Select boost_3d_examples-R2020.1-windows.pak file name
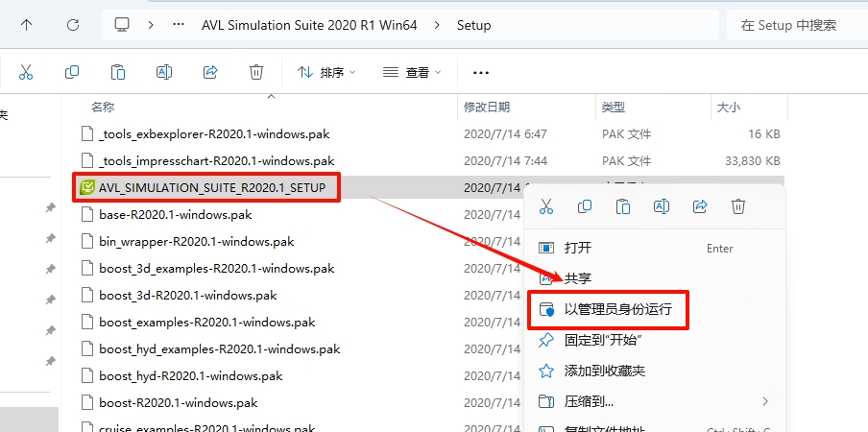This screenshot has width=868, height=432. tap(216, 268)
